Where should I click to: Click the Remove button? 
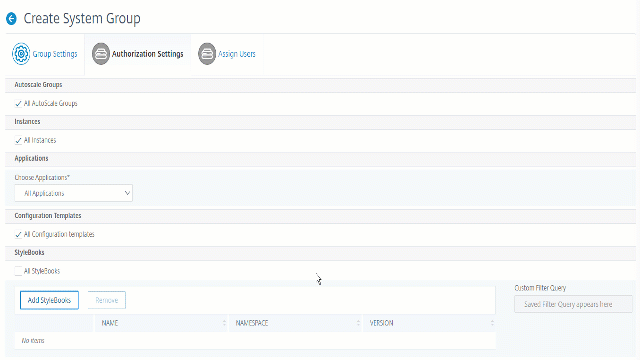[x=107, y=300]
